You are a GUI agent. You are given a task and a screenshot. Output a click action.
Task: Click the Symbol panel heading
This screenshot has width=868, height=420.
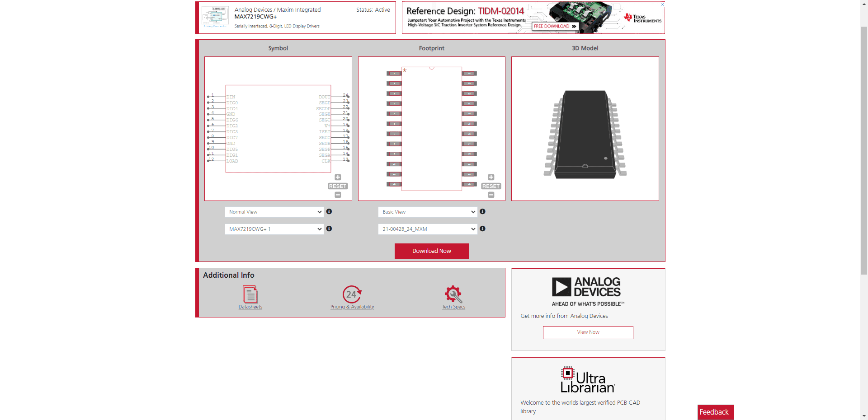coord(278,48)
